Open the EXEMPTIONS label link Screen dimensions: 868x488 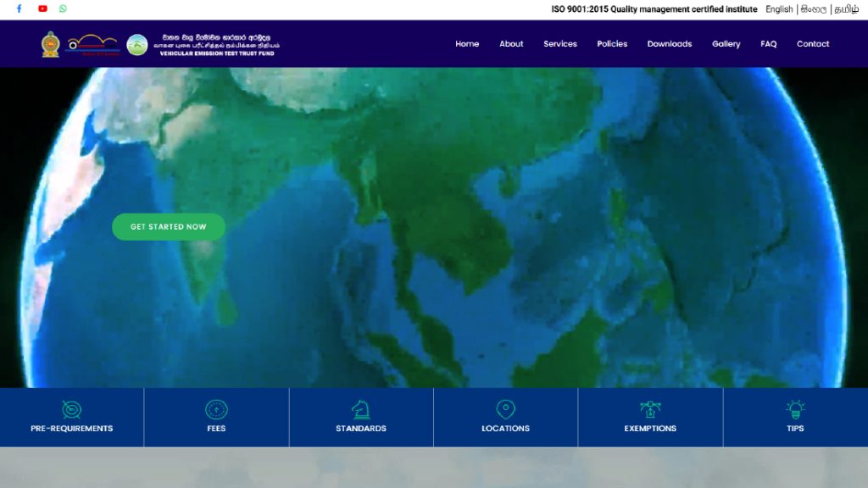pyautogui.click(x=650, y=428)
